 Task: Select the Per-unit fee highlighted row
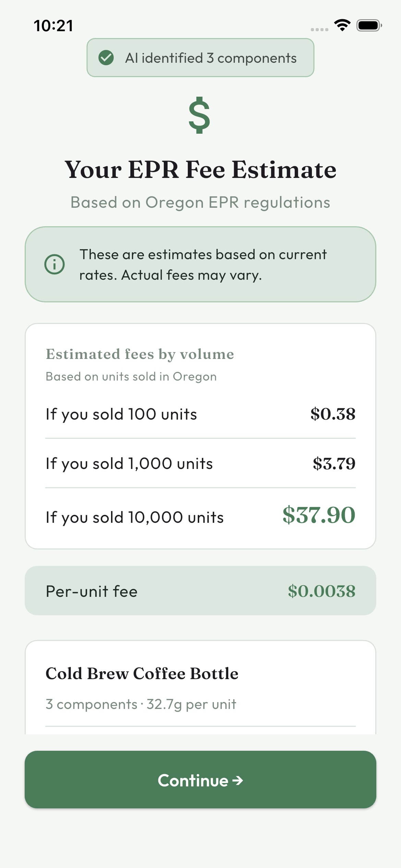(200, 591)
